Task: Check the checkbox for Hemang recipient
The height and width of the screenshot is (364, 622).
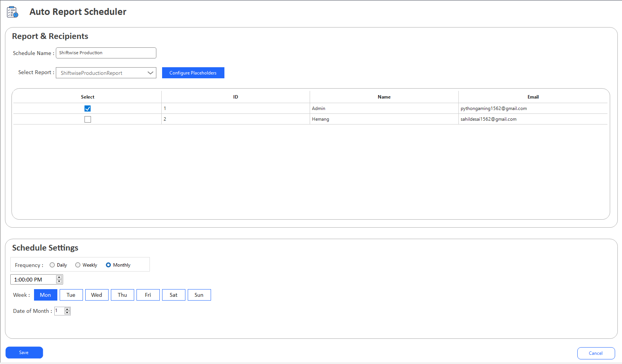Action: point(88,119)
